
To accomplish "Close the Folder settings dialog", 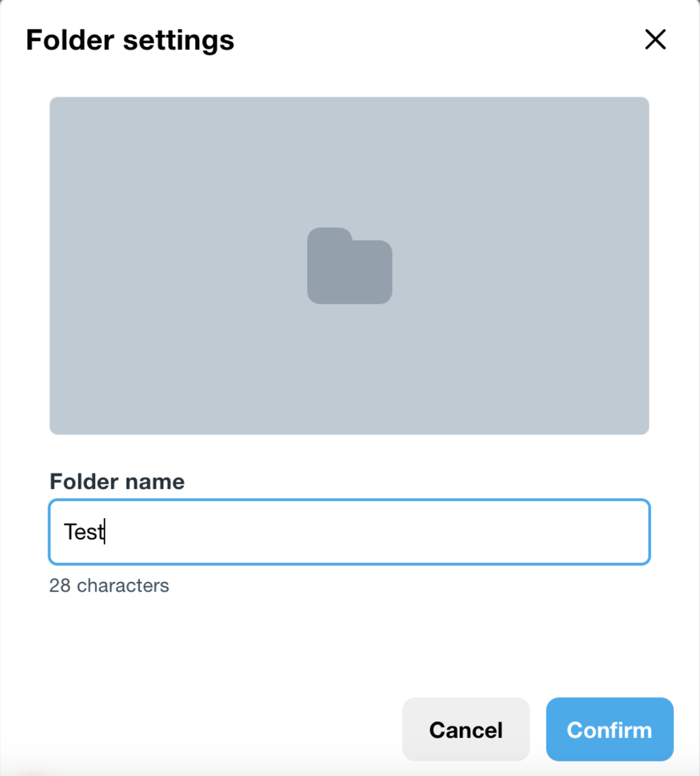I will (x=655, y=40).
